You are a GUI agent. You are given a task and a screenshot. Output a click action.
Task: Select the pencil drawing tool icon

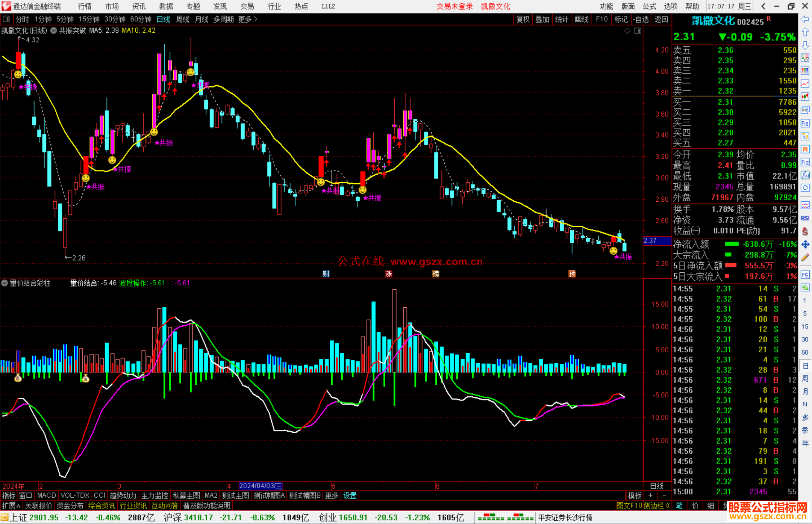click(805, 257)
